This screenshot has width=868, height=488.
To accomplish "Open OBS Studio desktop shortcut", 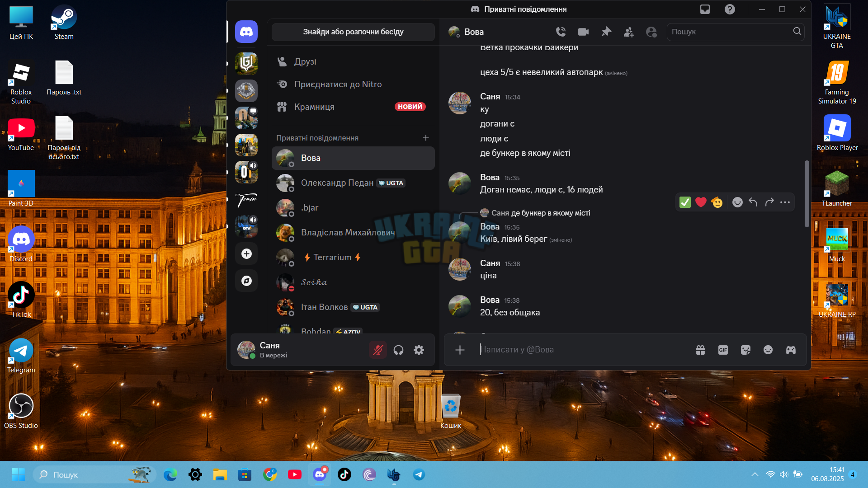I will pos(21,411).
